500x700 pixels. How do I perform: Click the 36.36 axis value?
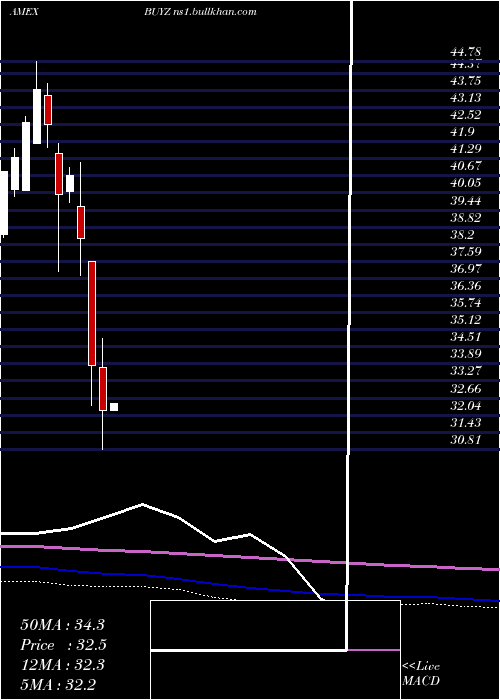(x=465, y=286)
